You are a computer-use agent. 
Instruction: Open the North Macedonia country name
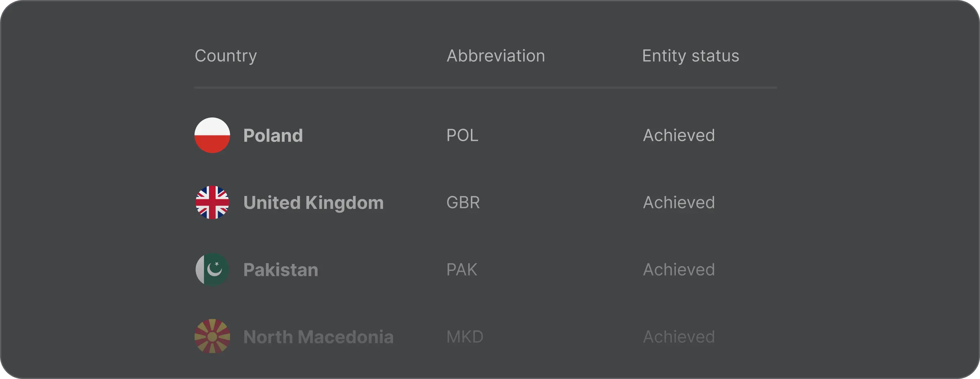tap(318, 337)
